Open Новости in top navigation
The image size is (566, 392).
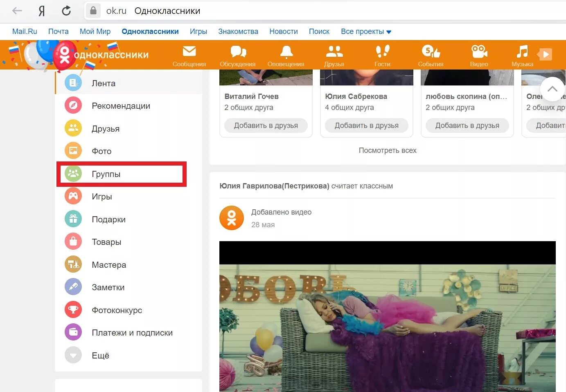tap(284, 31)
